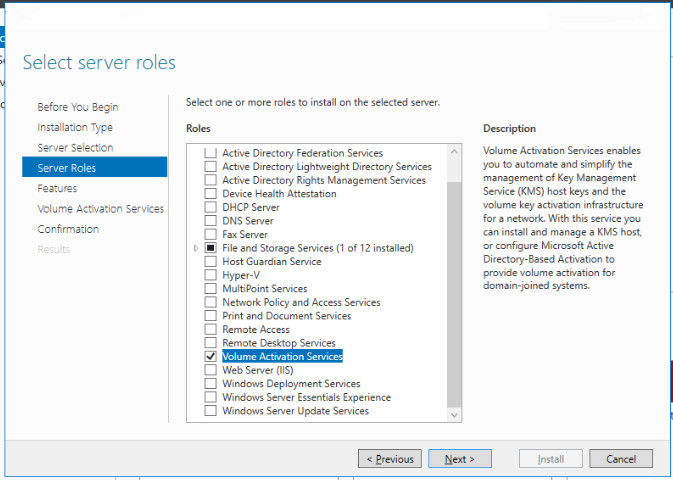
Task: Click the Previous button
Action: coord(389,459)
